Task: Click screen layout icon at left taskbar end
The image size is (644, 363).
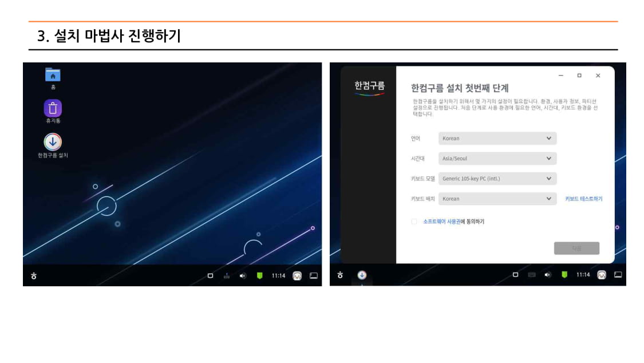Action: click(x=314, y=276)
